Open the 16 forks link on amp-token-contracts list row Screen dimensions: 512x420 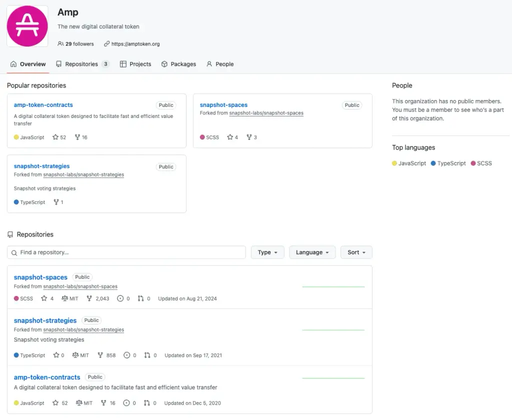[x=108, y=403]
